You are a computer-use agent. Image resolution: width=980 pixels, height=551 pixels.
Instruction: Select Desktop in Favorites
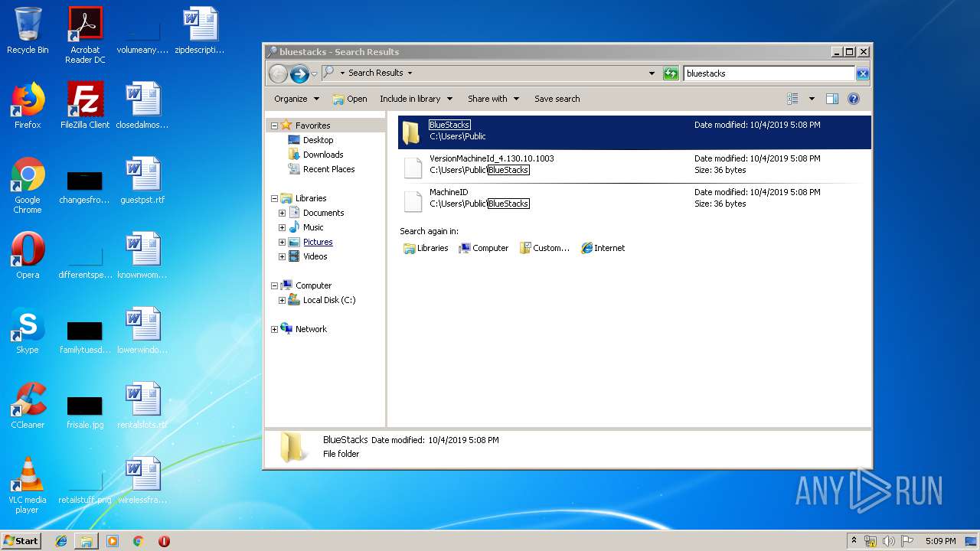(310, 140)
